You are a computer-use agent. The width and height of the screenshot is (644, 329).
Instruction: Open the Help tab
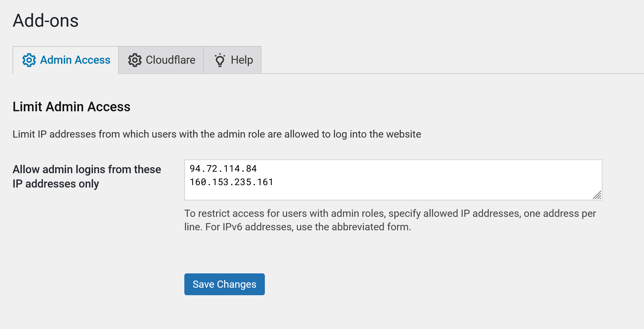coord(242,60)
